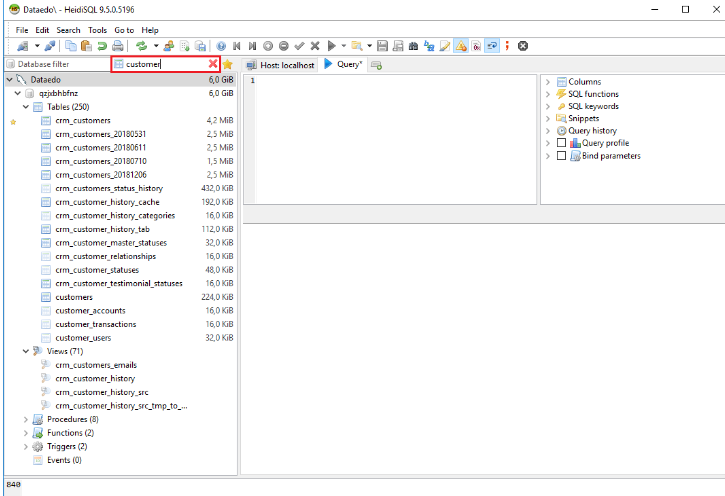Select the customer_transactions table
Viewport: 725px width, 496px height.
tap(96, 324)
